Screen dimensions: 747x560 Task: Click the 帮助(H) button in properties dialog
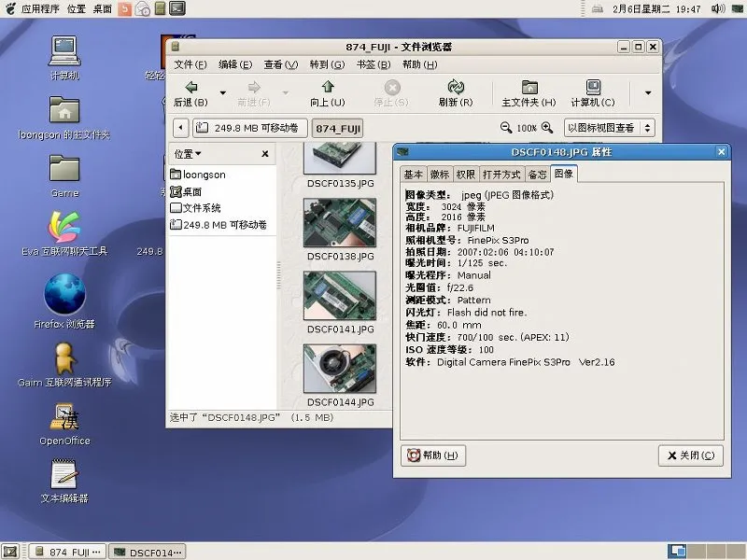click(433, 455)
